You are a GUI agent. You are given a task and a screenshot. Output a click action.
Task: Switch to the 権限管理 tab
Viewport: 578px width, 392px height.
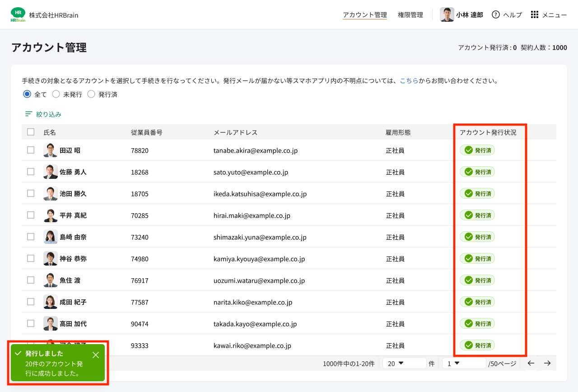point(410,15)
